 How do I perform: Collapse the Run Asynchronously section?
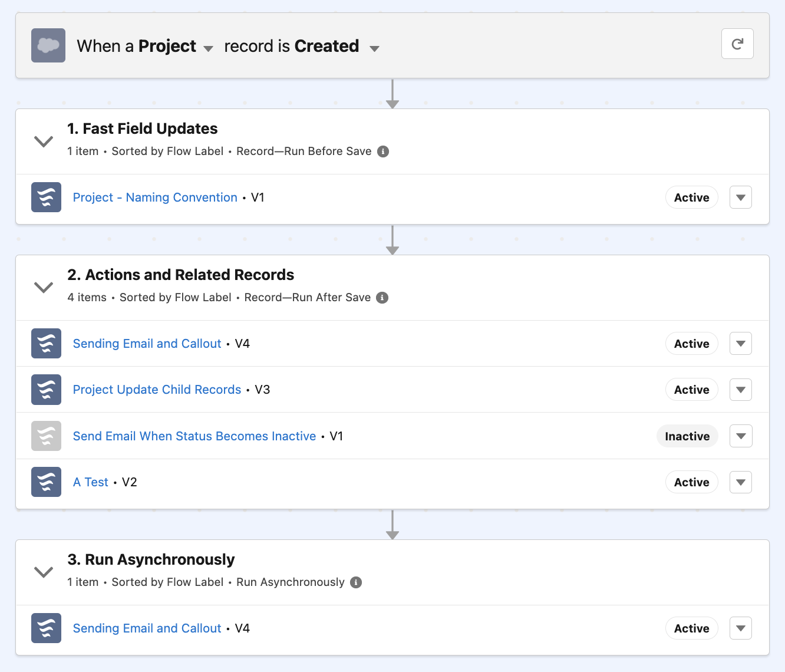pos(44,572)
